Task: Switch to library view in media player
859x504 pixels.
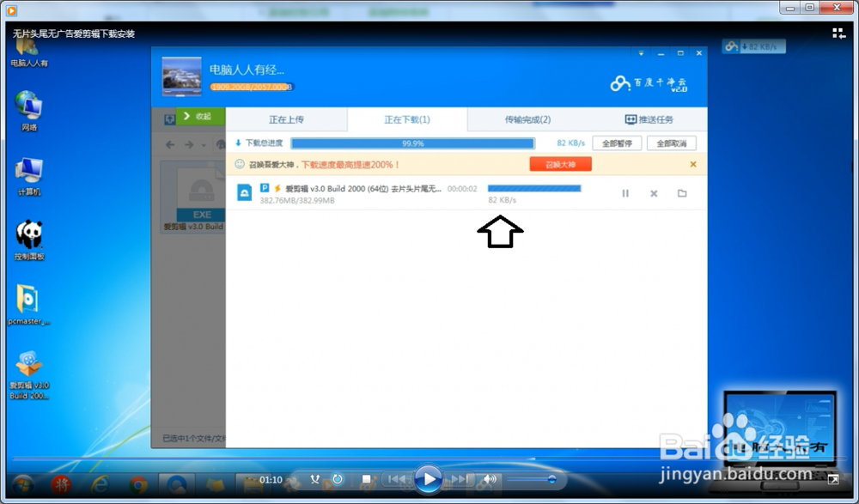Action: (838, 33)
